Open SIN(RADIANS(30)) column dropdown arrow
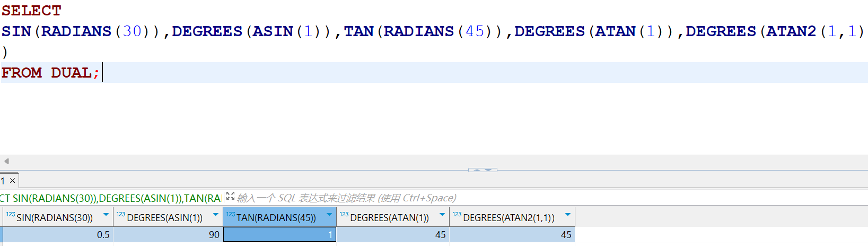The image size is (868, 246). coord(106,215)
